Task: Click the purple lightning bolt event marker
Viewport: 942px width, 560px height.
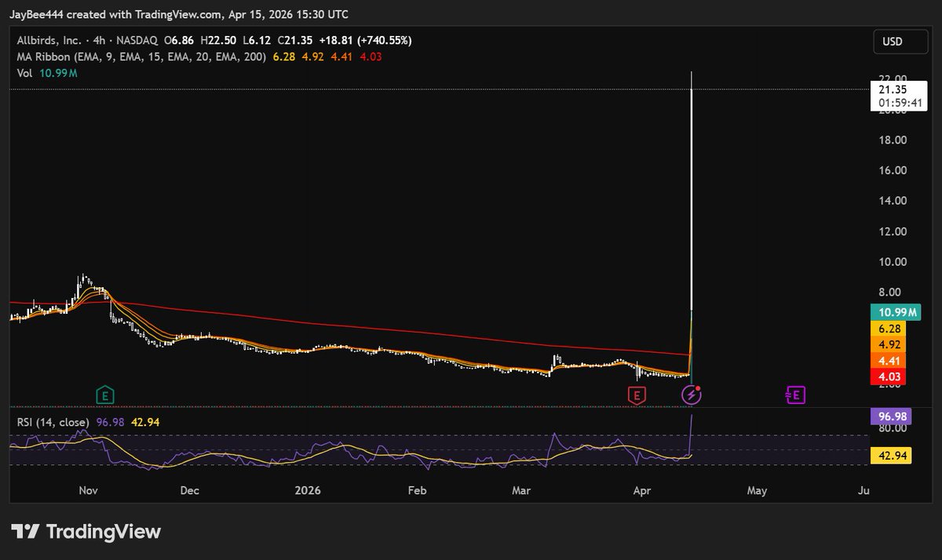Action: tap(691, 395)
